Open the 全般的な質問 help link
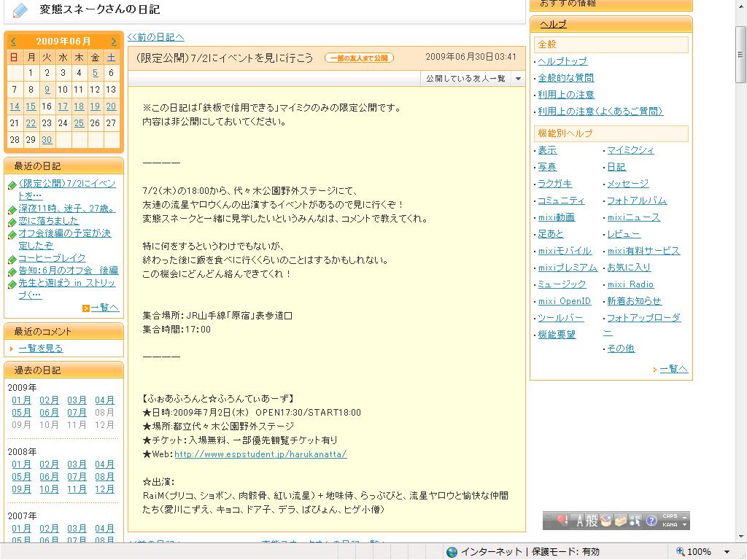The image size is (747, 560). coord(566,77)
